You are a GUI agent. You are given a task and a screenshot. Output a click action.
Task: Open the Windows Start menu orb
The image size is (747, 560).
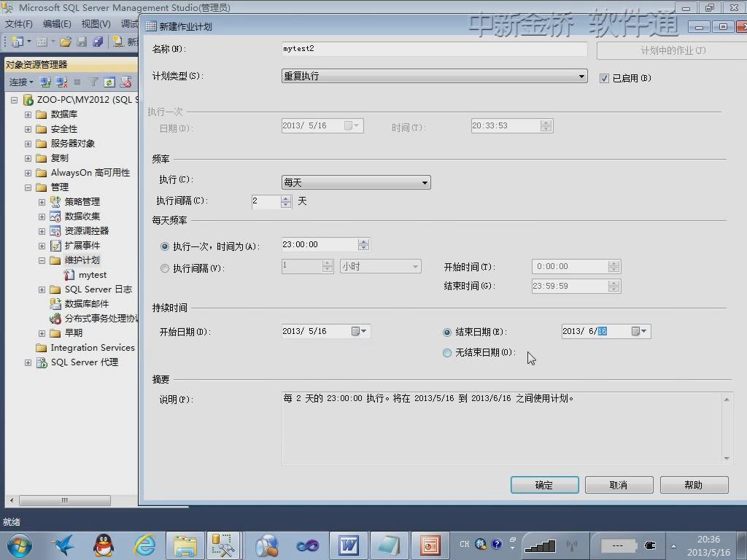pyautogui.click(x=19, y=545)
